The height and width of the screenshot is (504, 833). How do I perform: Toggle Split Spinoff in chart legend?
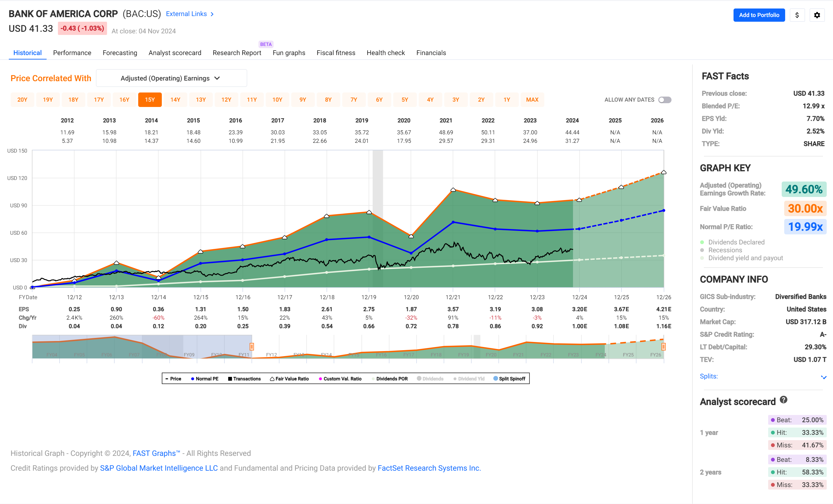[509, 379]
